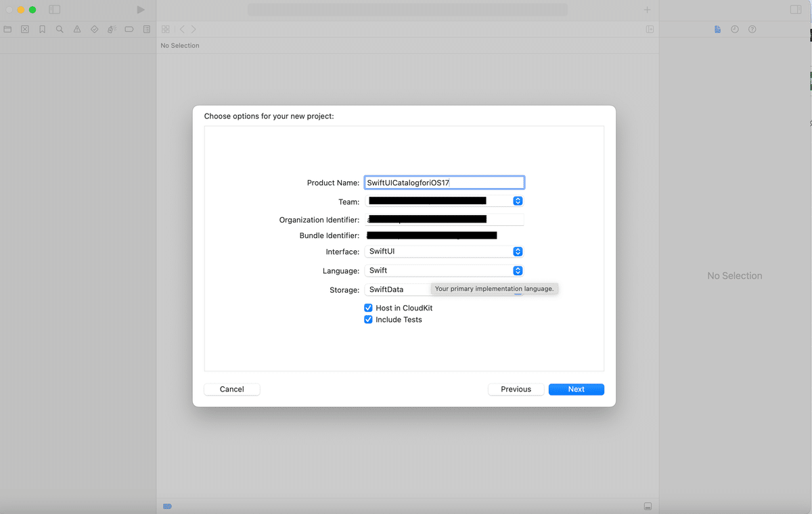The width and height of the screenshot is (812, 514).
Task: Open the Bookmark navigator
Action: point(42,30)
